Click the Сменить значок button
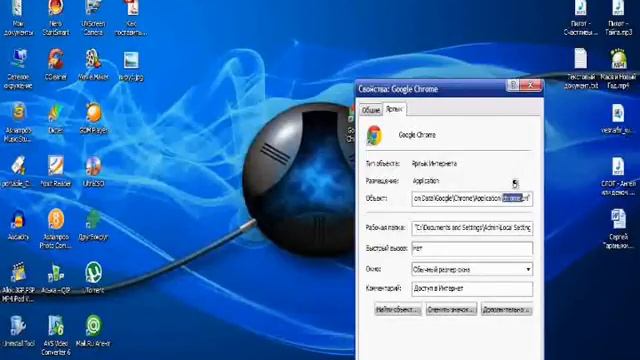640x360 pixels. pyautogui.click(x=451, y=309)
